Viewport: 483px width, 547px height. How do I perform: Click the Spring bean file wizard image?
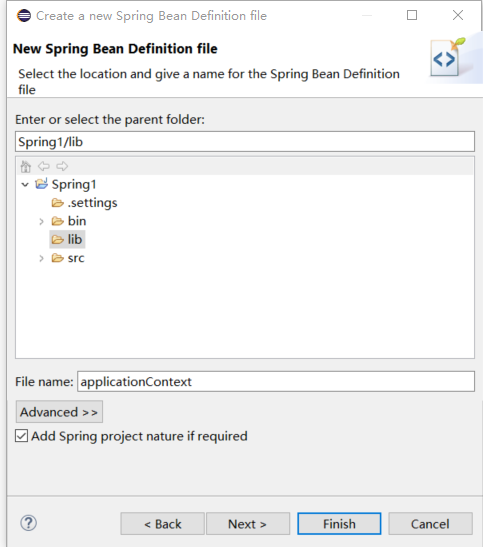click(x=448, y=57)
